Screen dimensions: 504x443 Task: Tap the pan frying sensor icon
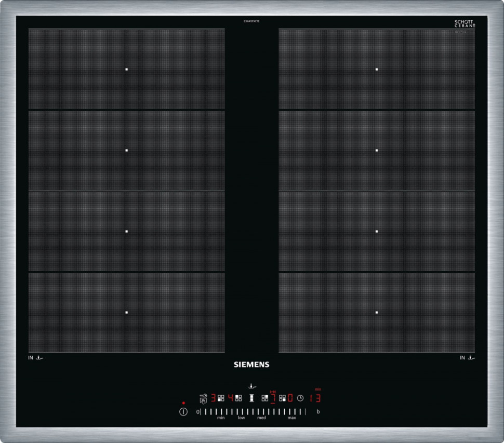coord(252,386)
